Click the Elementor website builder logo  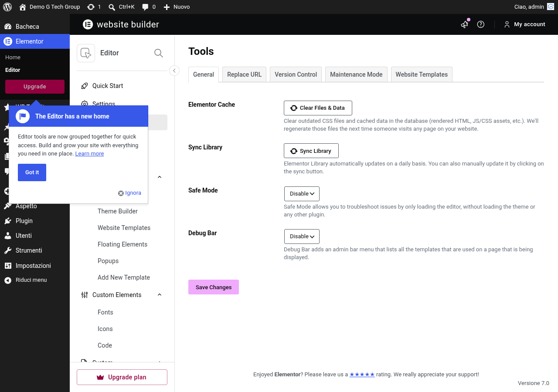(121, 24)
